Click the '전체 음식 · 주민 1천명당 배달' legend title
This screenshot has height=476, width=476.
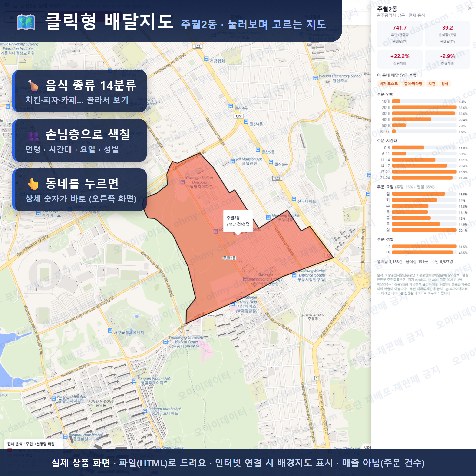pyautogui.click(x=31, y=444)
